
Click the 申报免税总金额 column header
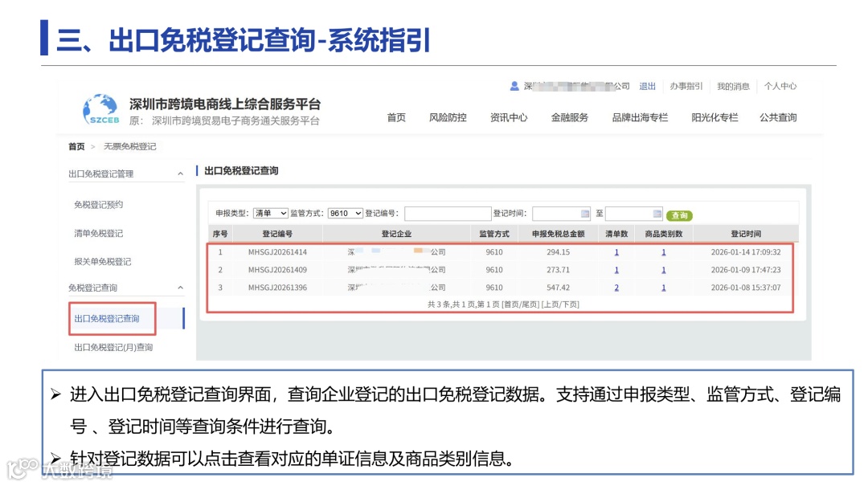[x=558, y=234]
